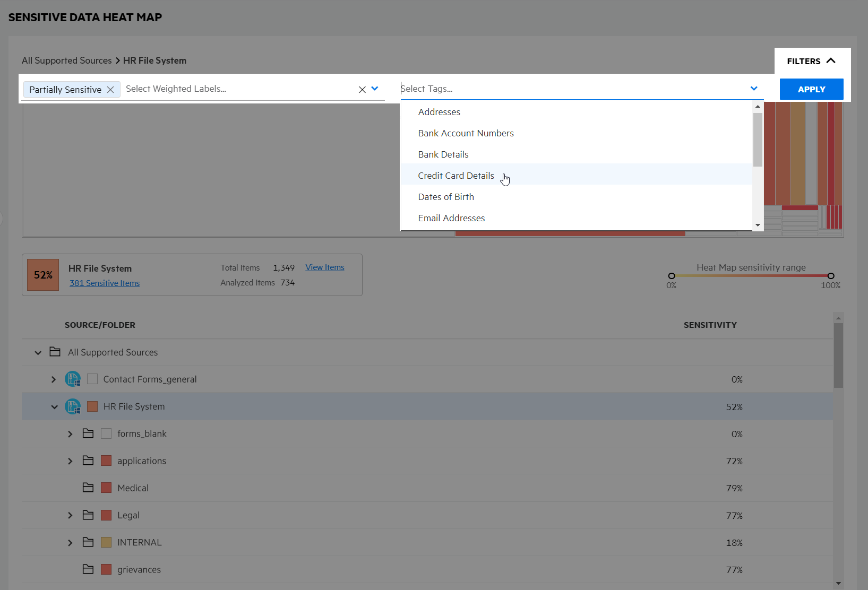Click the folder icon beside Medical
The width and height of the screenshot is (868, 590).
(88, 487)
